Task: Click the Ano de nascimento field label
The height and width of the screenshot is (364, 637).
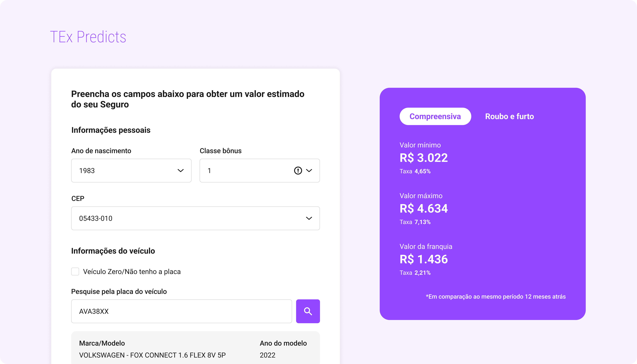Action: 101,151
